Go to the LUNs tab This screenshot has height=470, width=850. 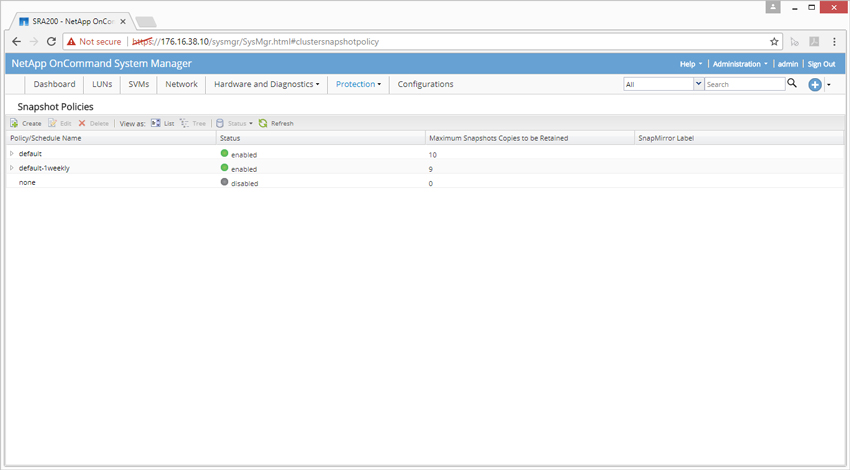coord(102,84)
